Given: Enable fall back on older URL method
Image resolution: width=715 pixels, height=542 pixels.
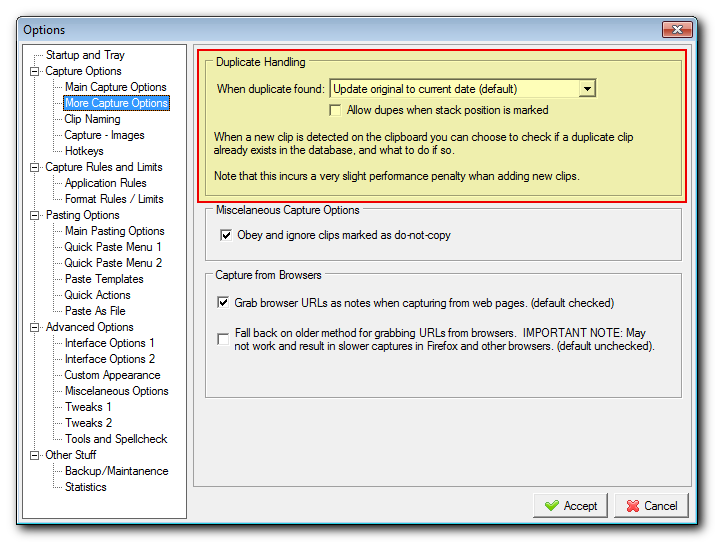Looking at the screenshot, I should 223,339.
